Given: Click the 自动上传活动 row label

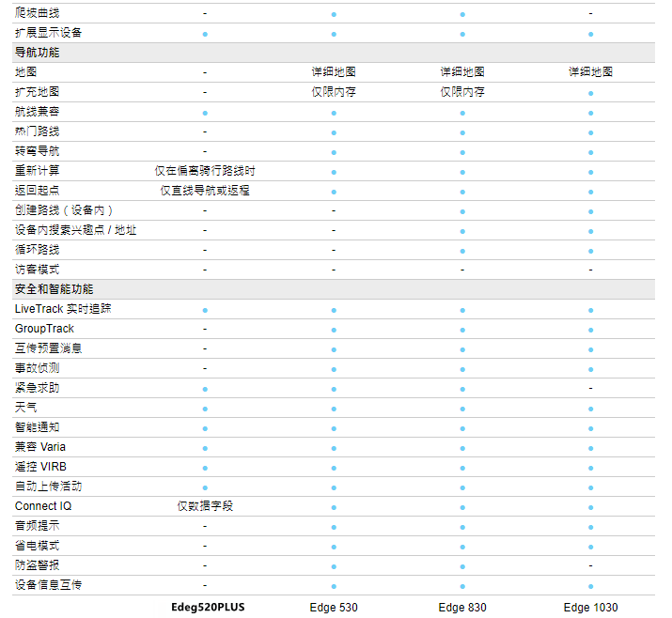Looking at the screenshot, I should (48, 487).
